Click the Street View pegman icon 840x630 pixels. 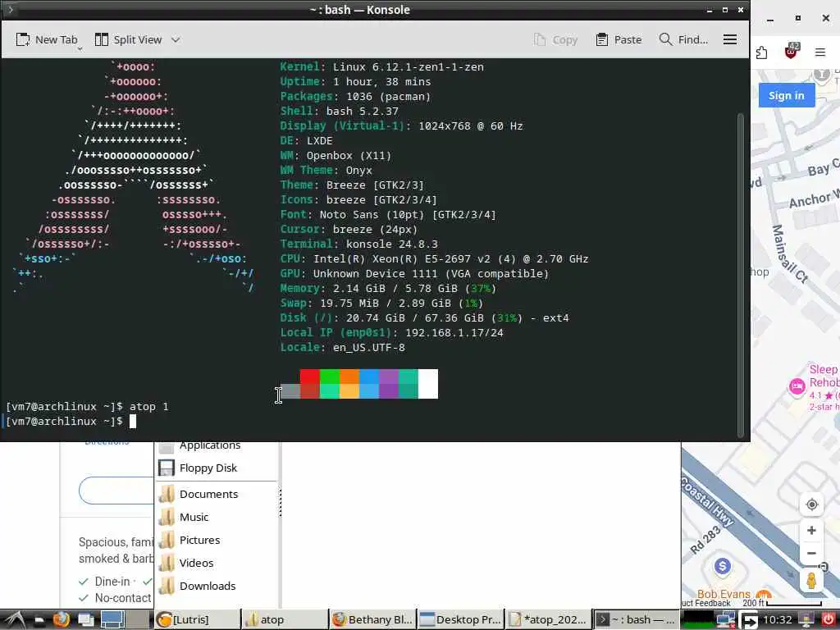pyautogui.click(x=811, y=580)
